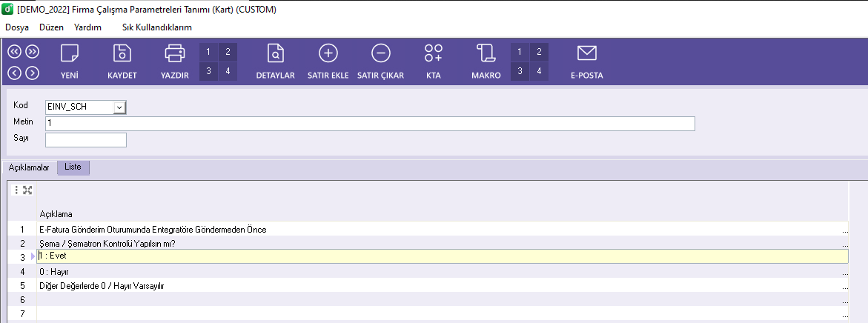Image resolution: width=868 pixels, height=323 pixels.
Task: Click macro slot button 3 beside MAKRO
Action: pyautogui.click(x=520, y=71)
